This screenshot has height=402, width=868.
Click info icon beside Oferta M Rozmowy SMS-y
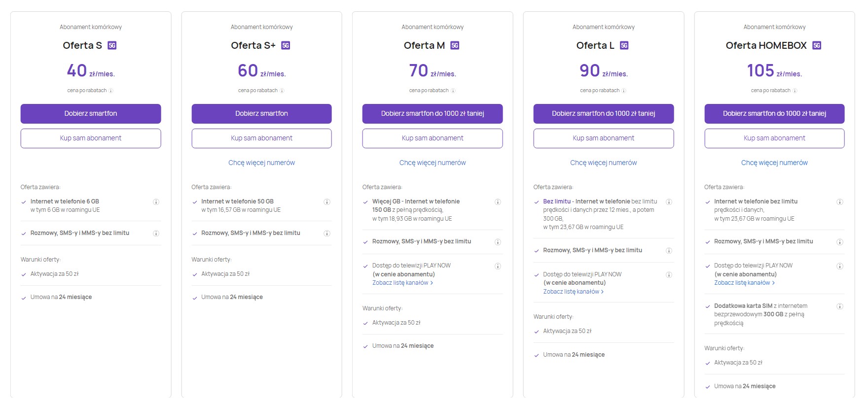tap(498, 242)
